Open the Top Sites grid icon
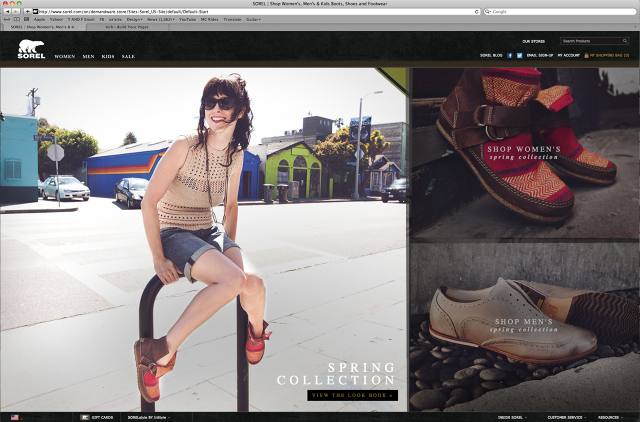This screenshot has height=422, width=640. tap(27, 19)
